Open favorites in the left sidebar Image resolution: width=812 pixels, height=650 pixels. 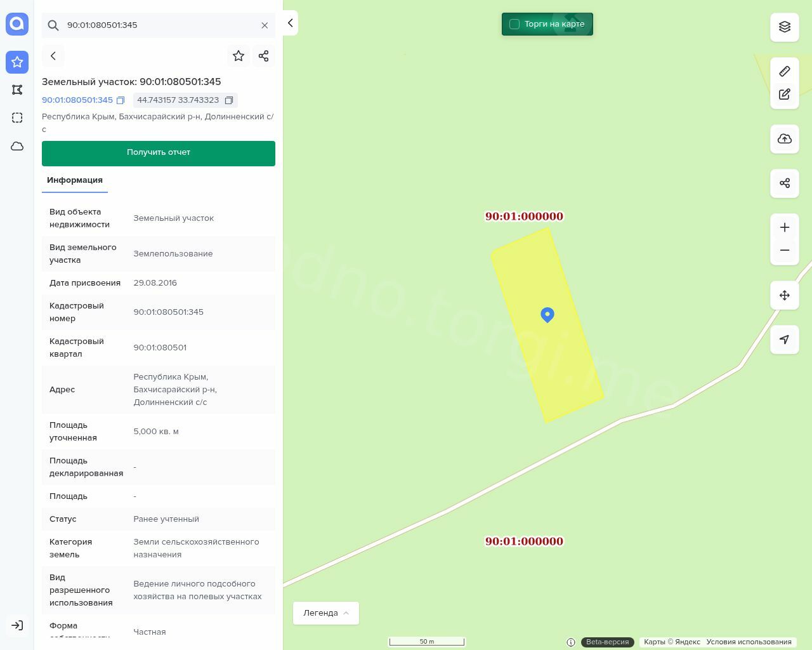(x=17, y=62)
